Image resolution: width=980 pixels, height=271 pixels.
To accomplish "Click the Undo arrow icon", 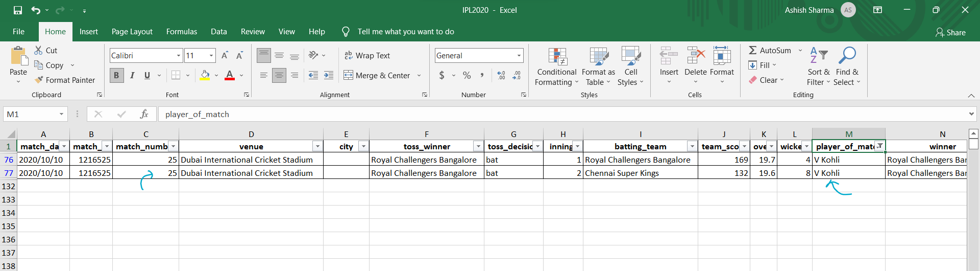I will point(35,10).
